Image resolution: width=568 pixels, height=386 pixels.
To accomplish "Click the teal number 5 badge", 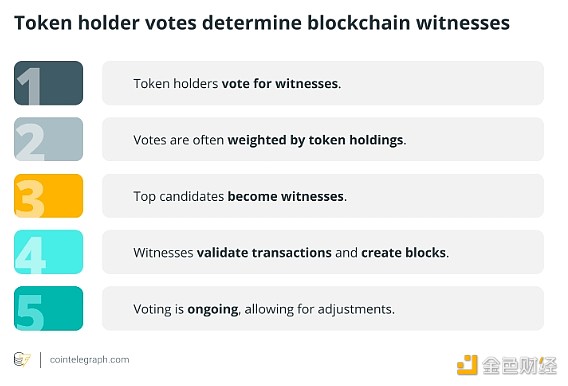I will coord(49,309).
